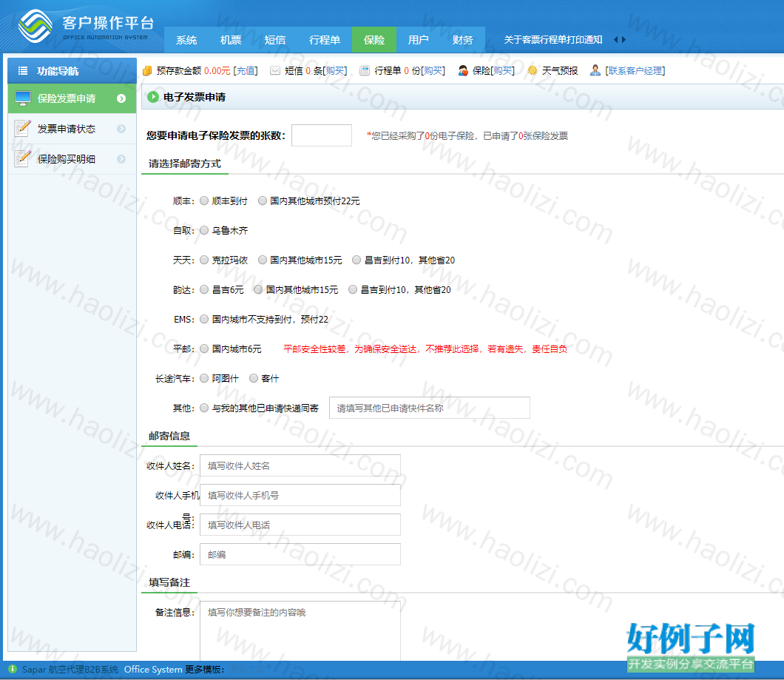Open the 短信 menu tab
The width and height of the screenshot is (784, 680).
[x=275, y=39]
